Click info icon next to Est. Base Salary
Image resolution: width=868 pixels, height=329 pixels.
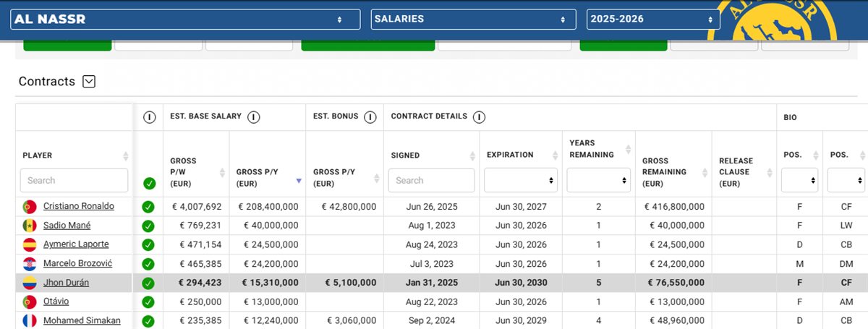point(255,117)
